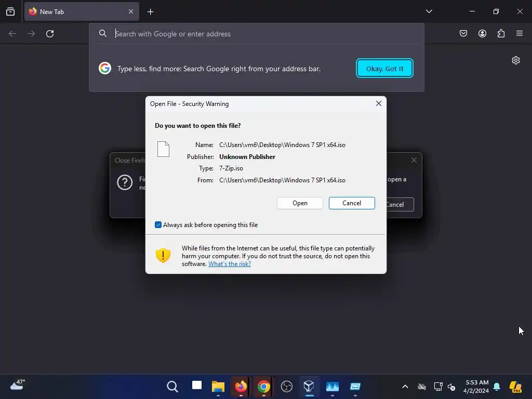Open the weather widget showing 47°
Screen dimensions: 532x399
17,385
